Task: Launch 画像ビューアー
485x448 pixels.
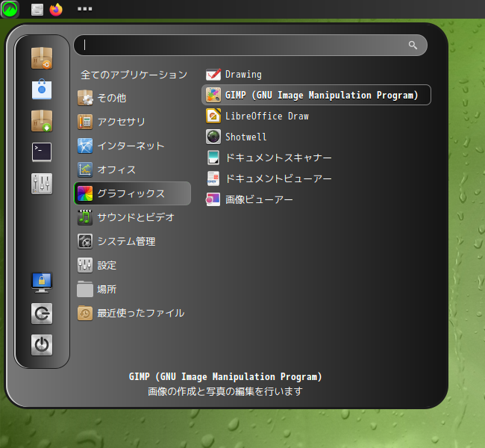Action: pyautogui.click(x=316, y=199)
